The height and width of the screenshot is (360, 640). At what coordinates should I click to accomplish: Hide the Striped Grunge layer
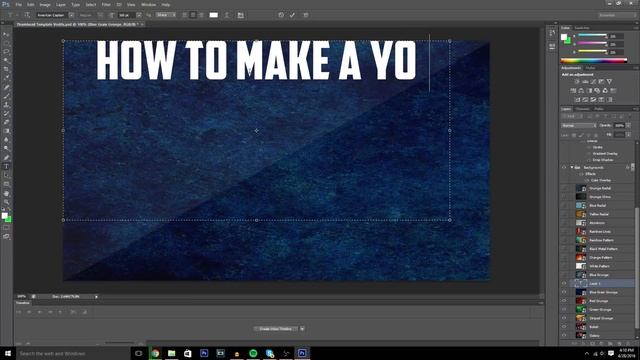point(564,318)
